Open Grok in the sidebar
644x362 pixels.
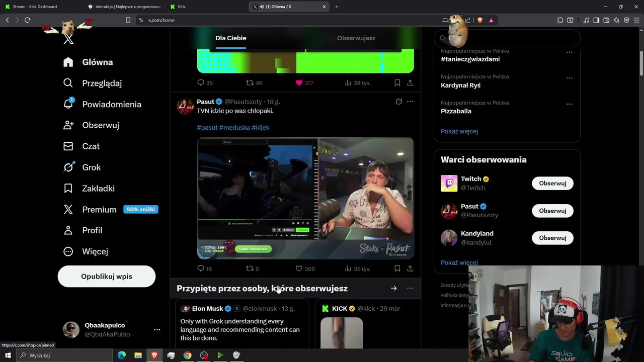point(82,167)
